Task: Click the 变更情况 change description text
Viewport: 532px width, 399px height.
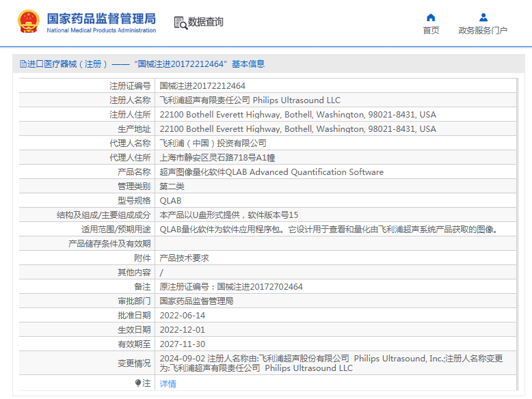Action: coord(331,363)
